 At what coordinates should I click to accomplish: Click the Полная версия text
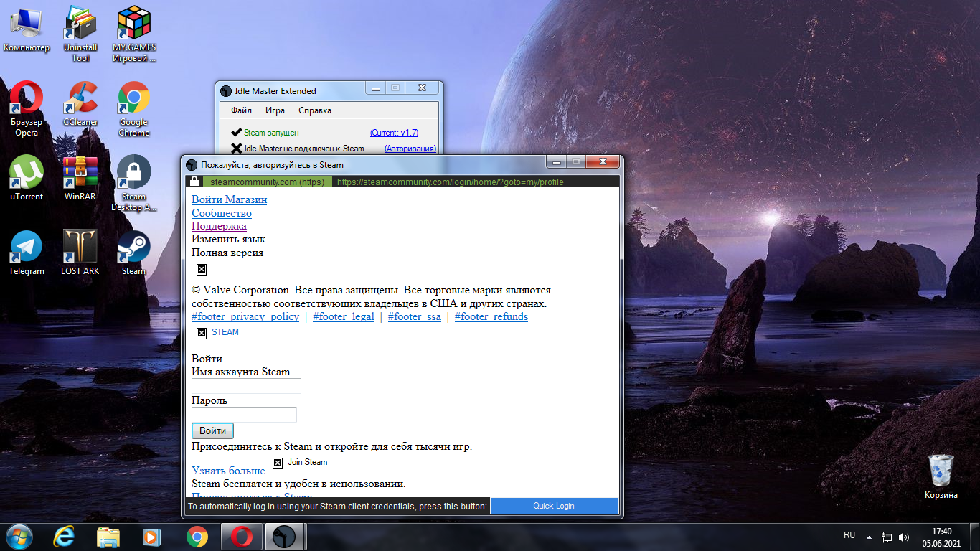coord(227,253)
